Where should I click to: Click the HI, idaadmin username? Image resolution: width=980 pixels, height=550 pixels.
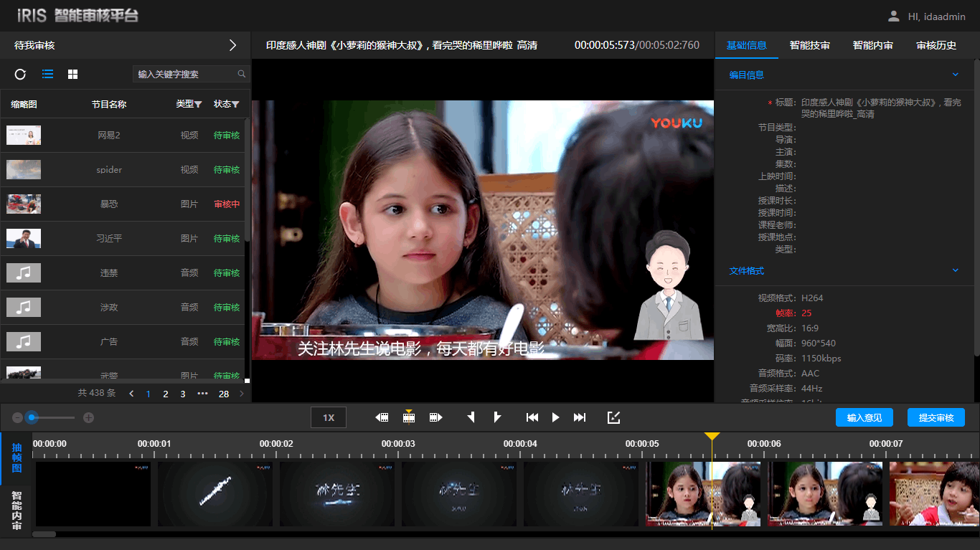coord(936,16)
